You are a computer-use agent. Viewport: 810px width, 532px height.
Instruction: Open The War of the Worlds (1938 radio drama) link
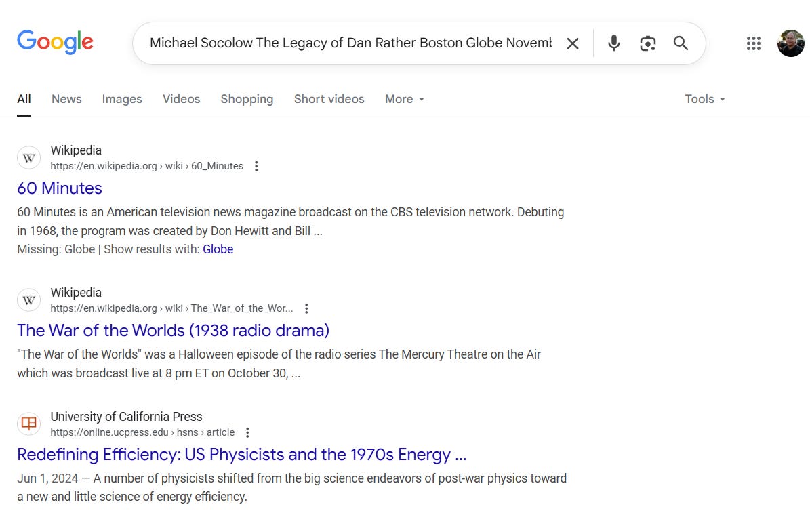173,330
